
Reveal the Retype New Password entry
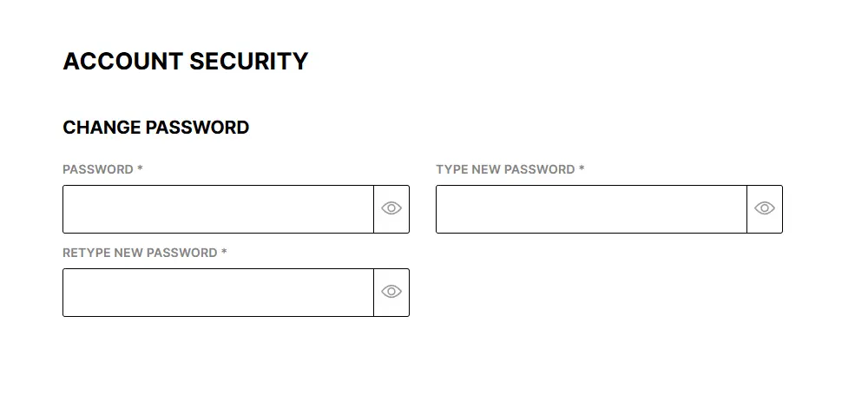tap(391, 293)
